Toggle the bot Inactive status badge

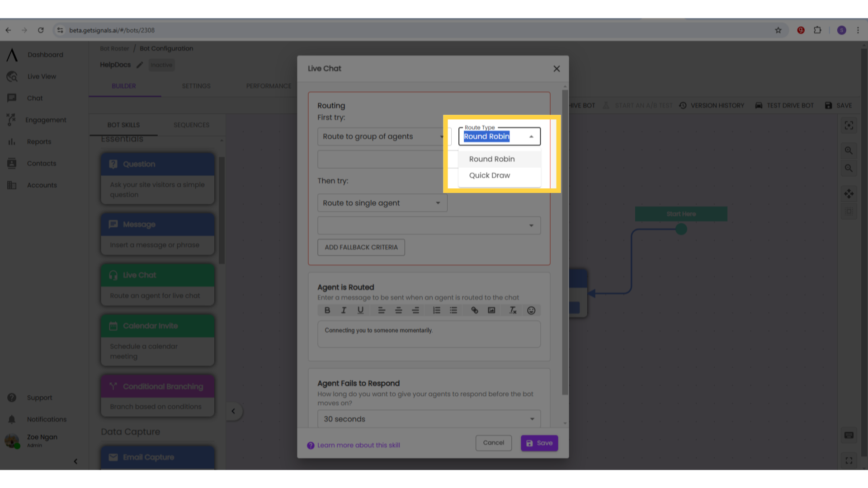[160, 64]
